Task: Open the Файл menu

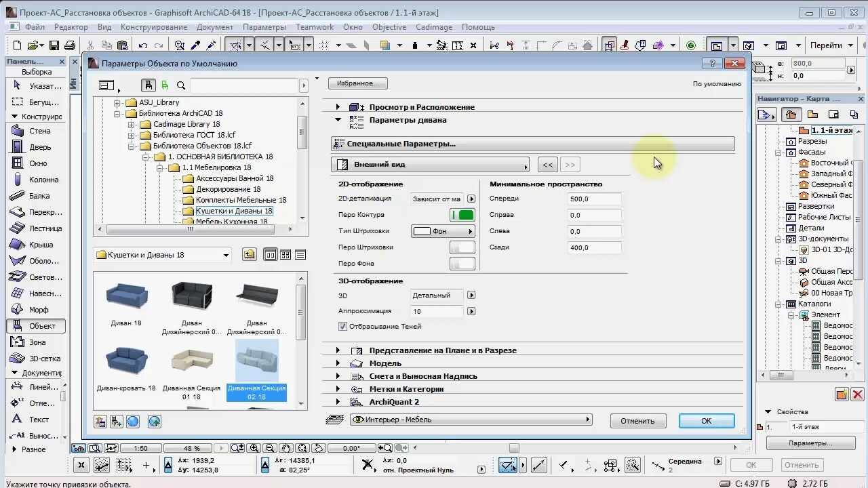Action: 35,27
